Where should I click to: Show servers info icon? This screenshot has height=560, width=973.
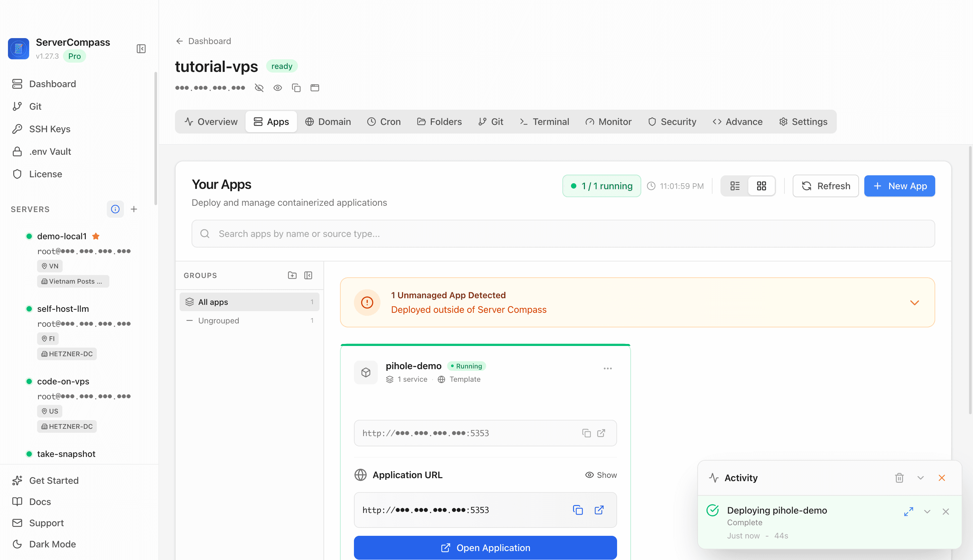tap(115, 209)
